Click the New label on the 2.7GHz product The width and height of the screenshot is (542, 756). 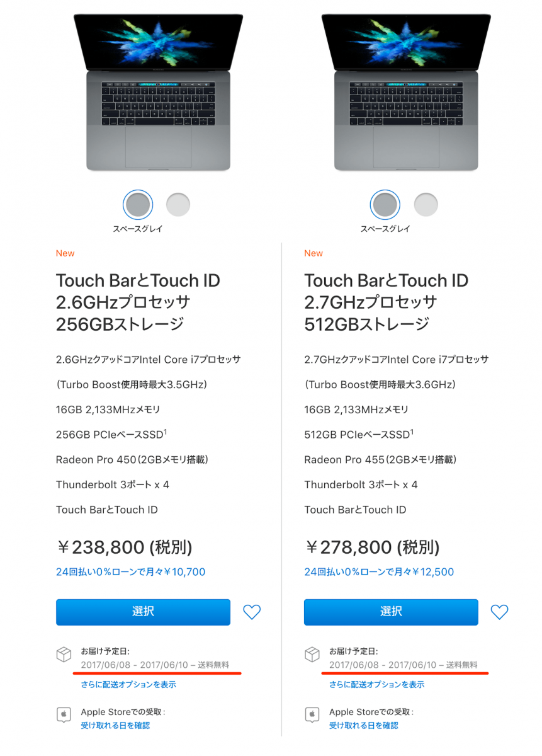coord(313,253)
